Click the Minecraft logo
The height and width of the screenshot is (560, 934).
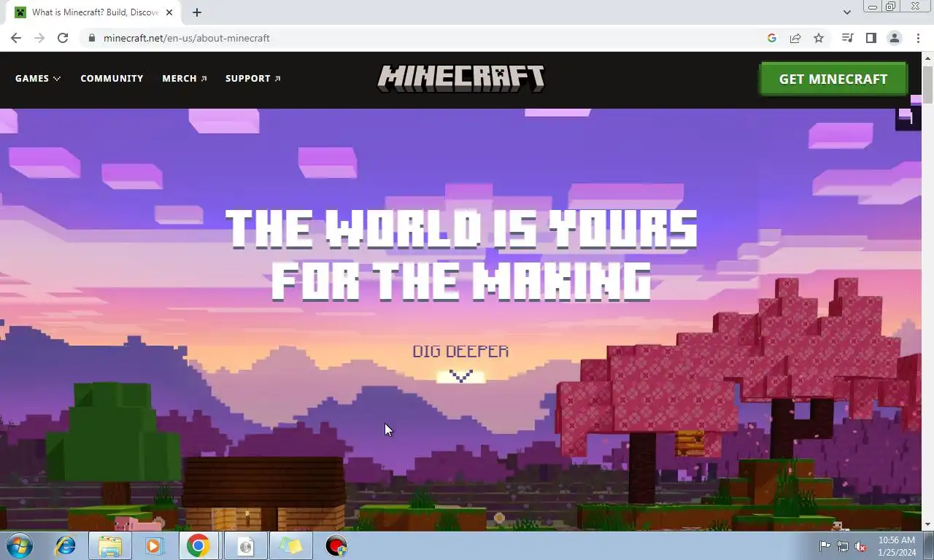(x=461, y=78)
